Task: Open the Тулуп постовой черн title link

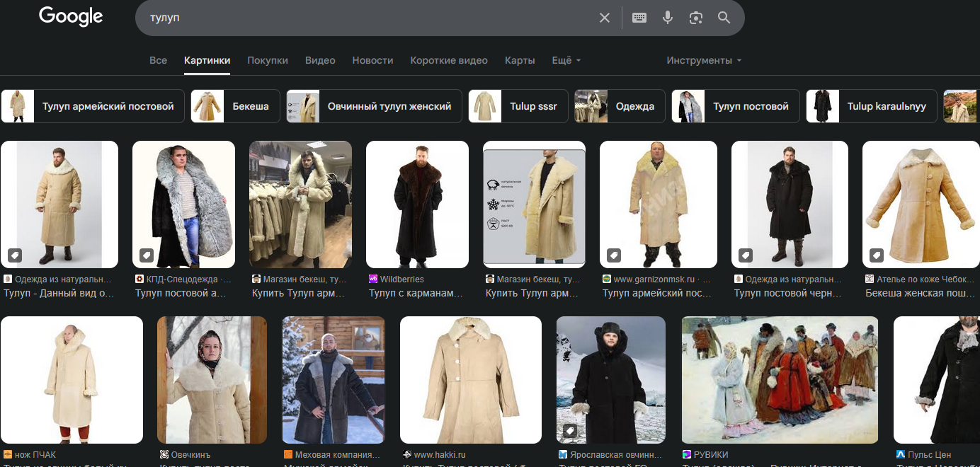Action: [787, 294]
